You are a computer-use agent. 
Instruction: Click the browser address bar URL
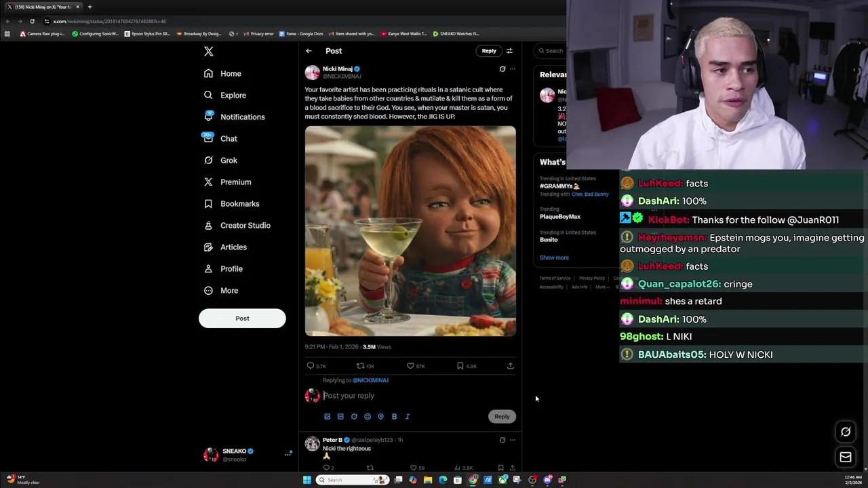110,21
